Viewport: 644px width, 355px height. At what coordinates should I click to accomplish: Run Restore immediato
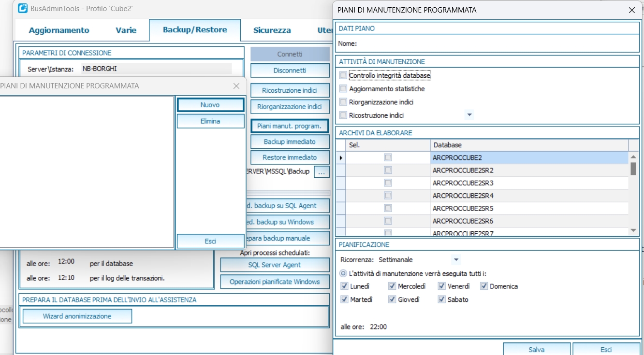coord(290,157)
